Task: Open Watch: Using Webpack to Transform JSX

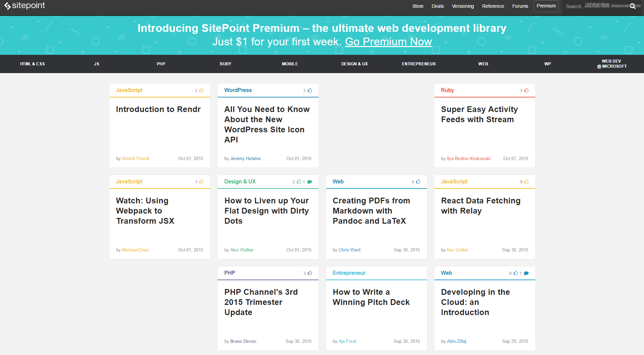Action: pyautogui.click(x=145, y=211)
